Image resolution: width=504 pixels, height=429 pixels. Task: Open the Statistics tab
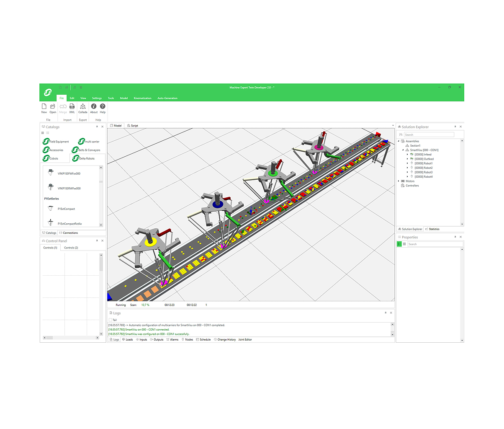pyautogui.click(x=432, y=229)
